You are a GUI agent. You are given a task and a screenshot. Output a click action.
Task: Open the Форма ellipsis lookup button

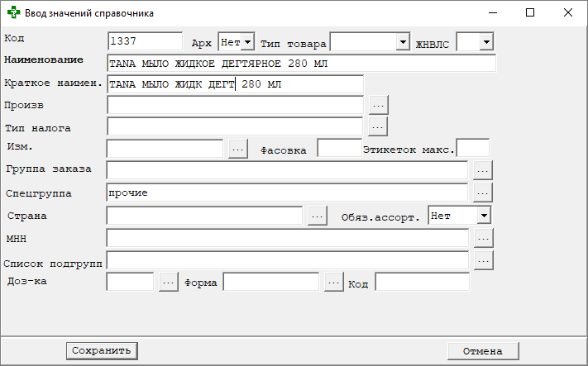click(x=333, y=283)
